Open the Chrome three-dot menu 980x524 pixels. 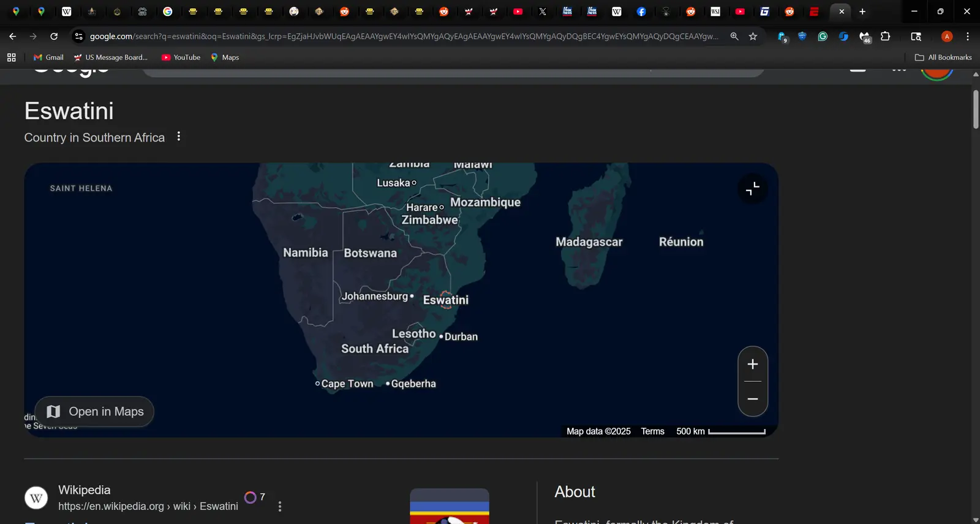tap(968, 37)
